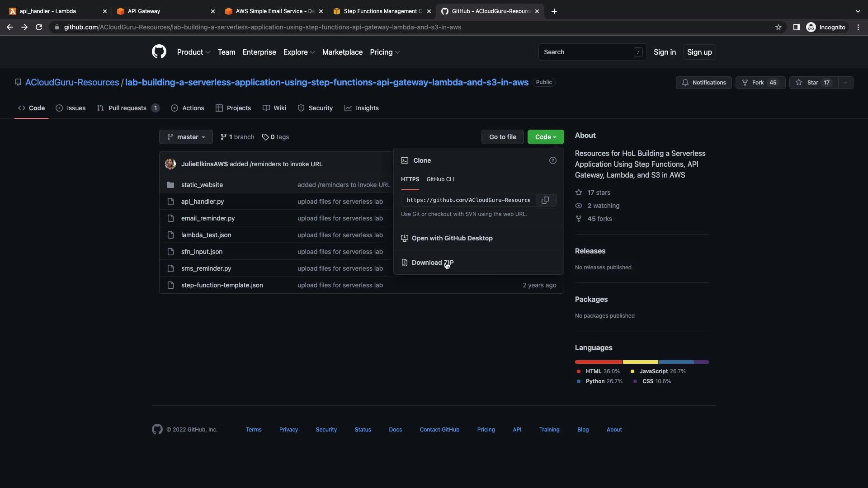Click the Clone help question icon
The image size is (868, 488).
click(x=552, y=160)
